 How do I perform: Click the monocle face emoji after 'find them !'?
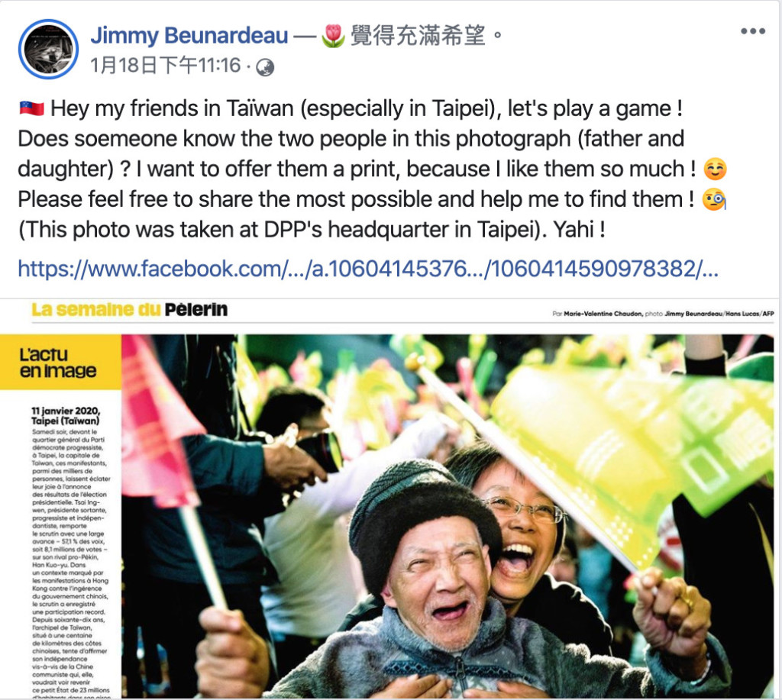click(714, 199)
